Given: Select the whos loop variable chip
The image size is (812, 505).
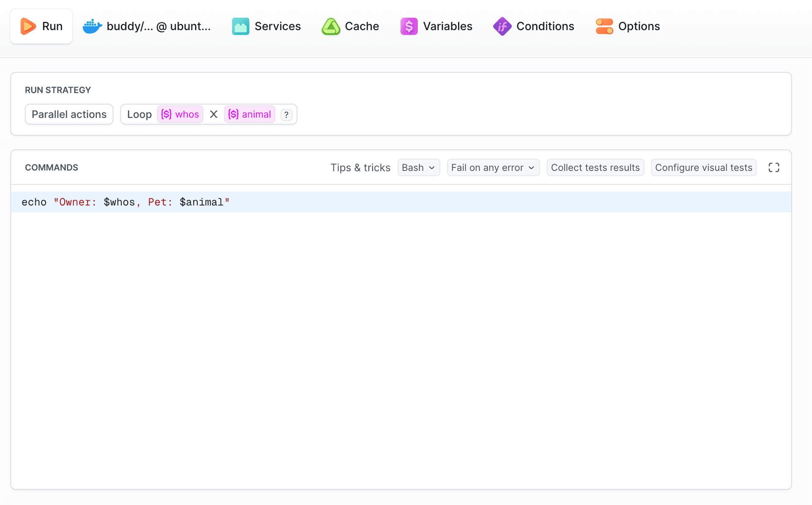Looking at the screenshot, I should coord(180,114).
